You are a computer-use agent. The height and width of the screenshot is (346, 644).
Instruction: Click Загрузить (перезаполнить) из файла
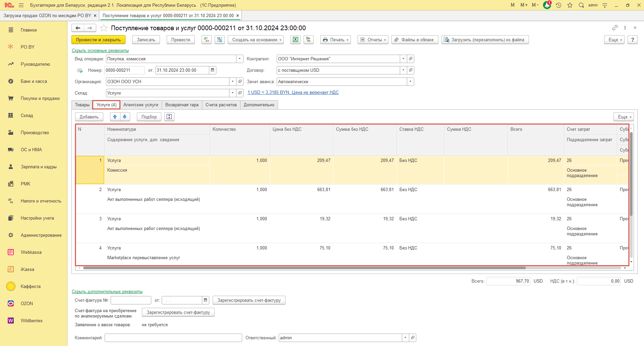[x=485, y=40]
